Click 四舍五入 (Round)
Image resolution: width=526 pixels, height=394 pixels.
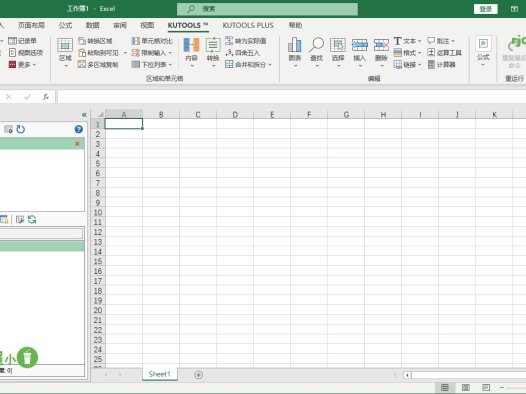(x=243, y=53)
